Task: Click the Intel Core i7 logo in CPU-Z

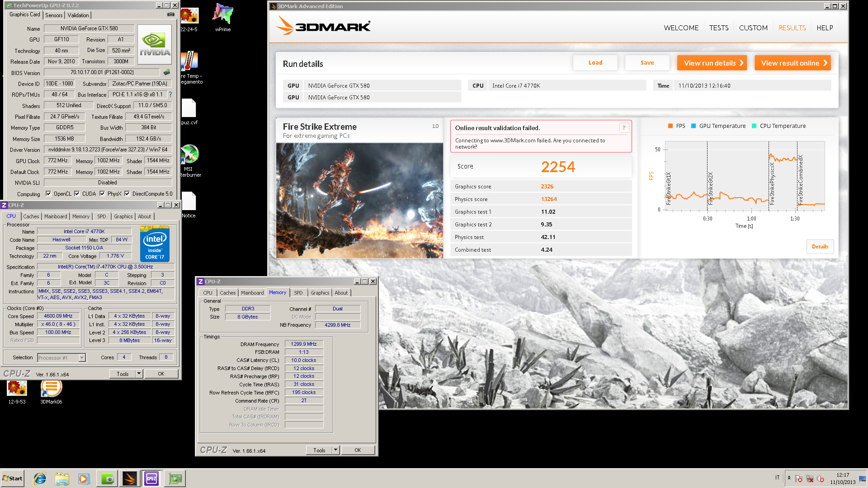Action: click(155, 244)
